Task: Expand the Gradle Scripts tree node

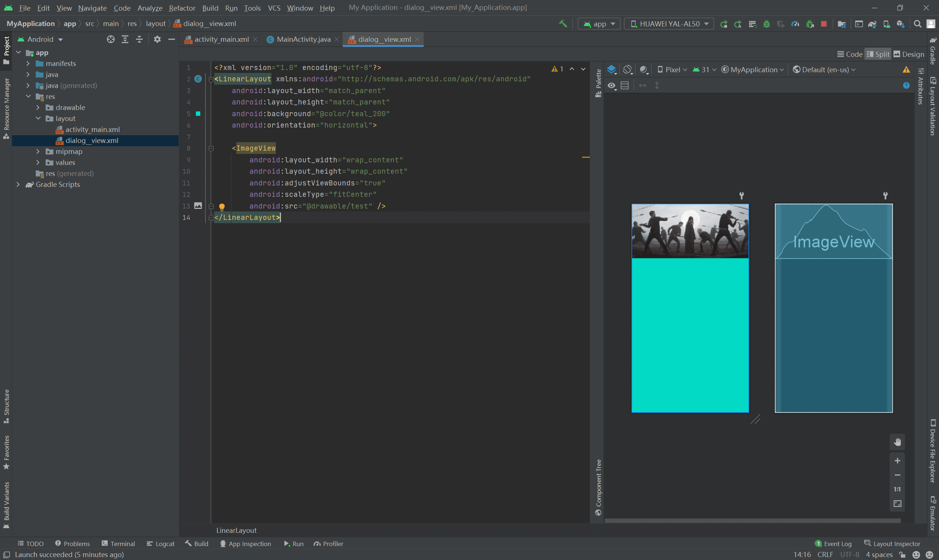Action: tap(18, 184)
